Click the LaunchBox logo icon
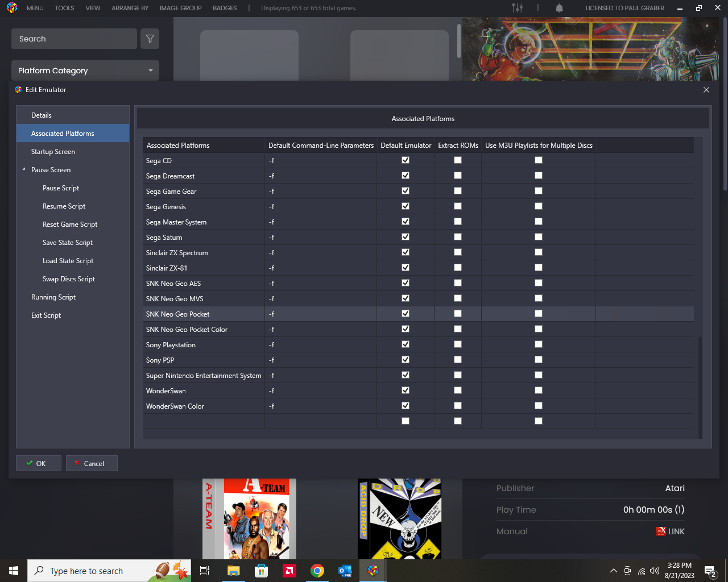This screenshot has width=728, height=582. 11,8
